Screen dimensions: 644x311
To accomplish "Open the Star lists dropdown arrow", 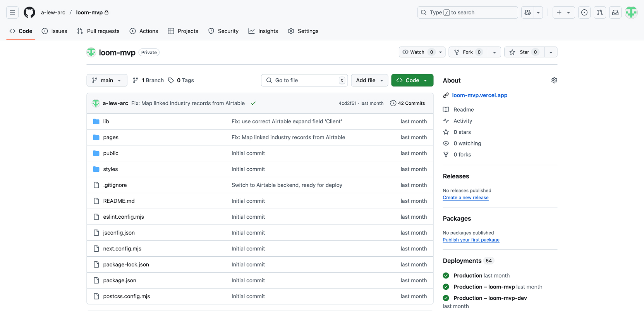I will [x=551, y=52].
